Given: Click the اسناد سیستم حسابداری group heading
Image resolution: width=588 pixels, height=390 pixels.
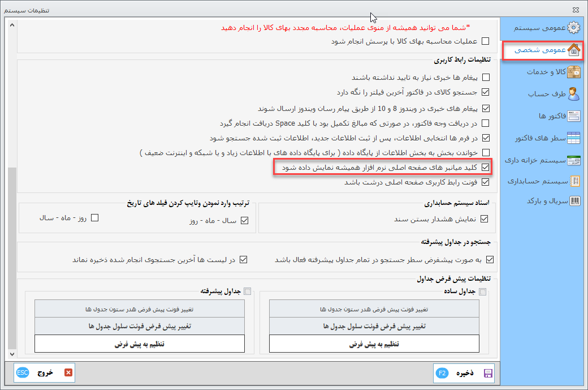Looking at the screenshot, I should point(456,203).
